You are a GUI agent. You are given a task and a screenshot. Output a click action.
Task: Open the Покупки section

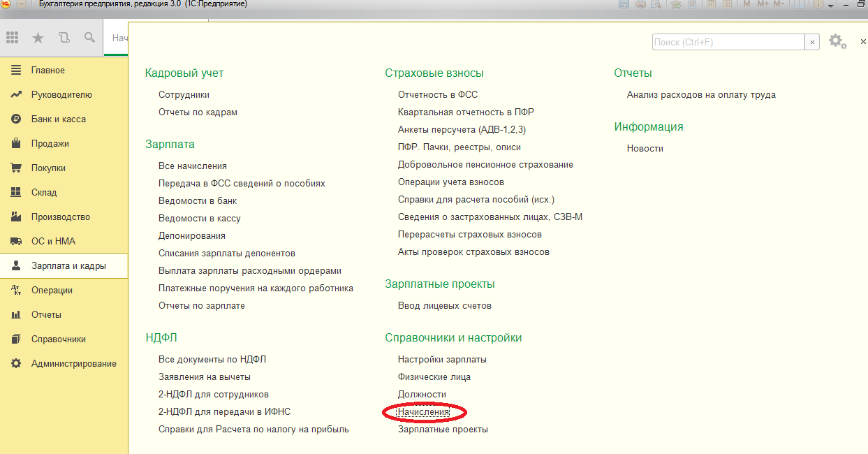tap(64, 168)
